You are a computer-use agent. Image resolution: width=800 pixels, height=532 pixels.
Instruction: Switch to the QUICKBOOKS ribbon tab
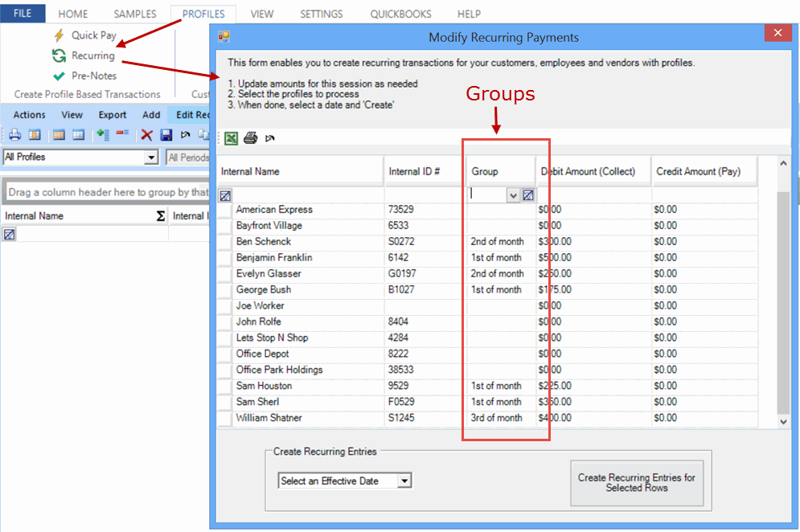point(400,14)
